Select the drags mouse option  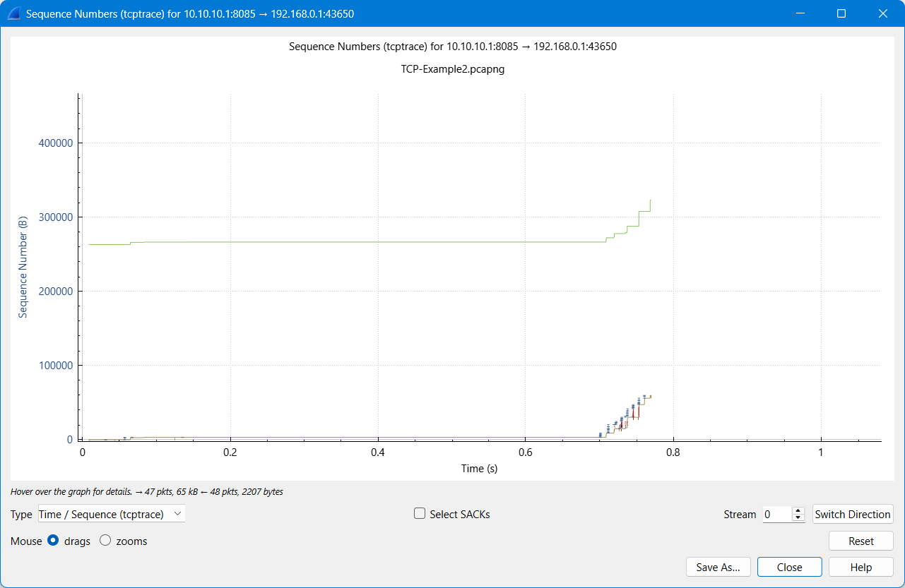(53, 540)
